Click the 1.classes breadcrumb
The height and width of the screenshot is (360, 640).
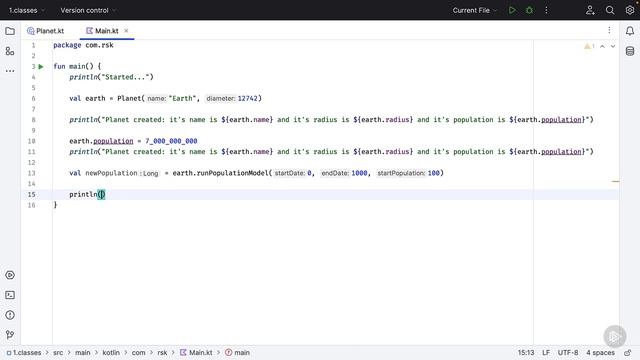[x=24, y=353]
